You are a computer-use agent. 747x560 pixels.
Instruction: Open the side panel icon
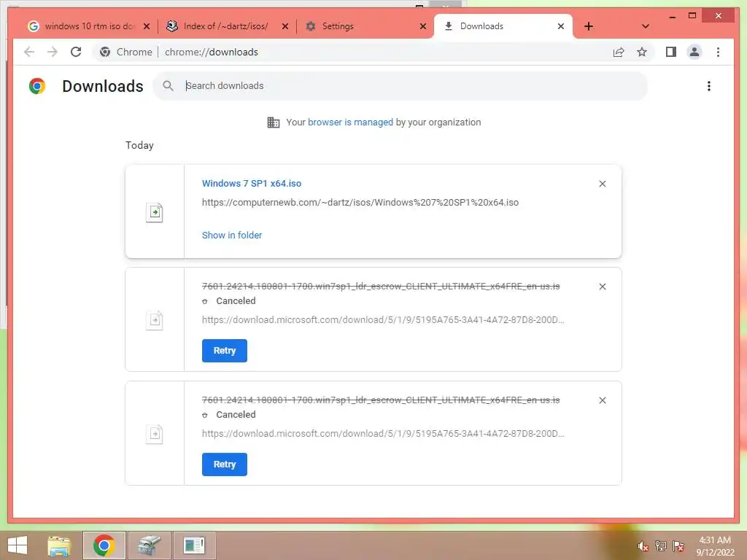coord(671,52)
